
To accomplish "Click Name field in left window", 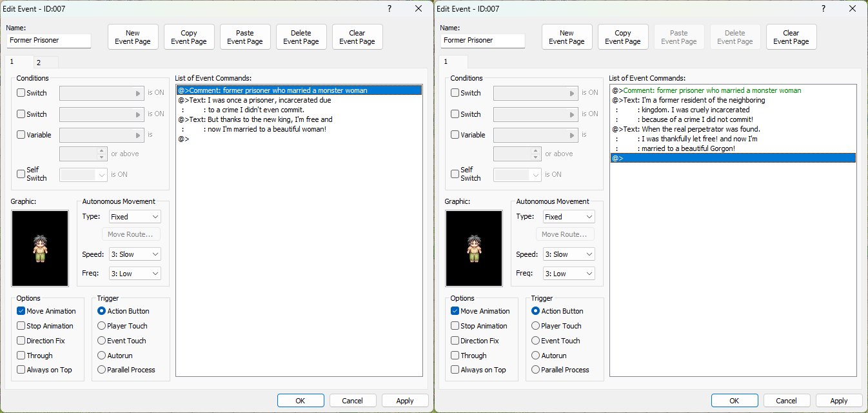I will tap(49, 40).
